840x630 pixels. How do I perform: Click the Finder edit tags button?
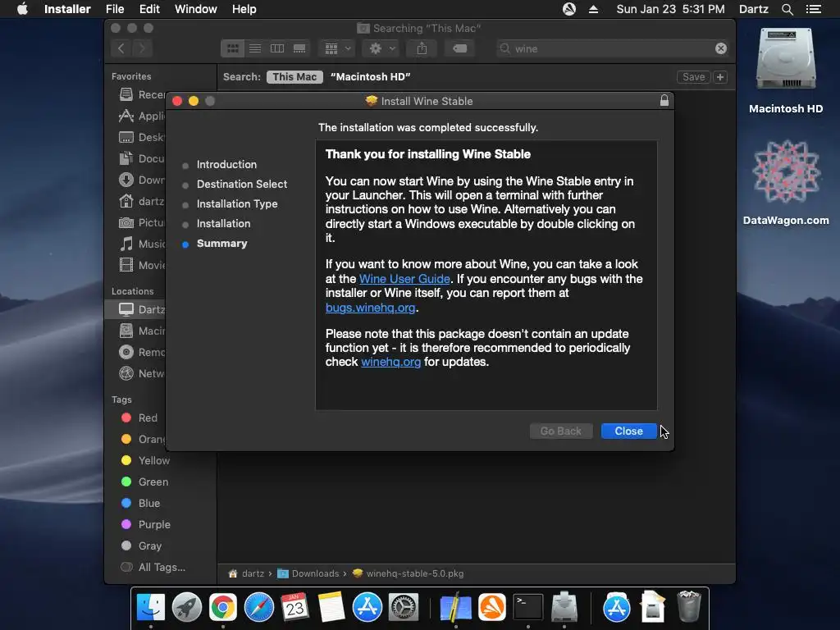pos(459,48)
